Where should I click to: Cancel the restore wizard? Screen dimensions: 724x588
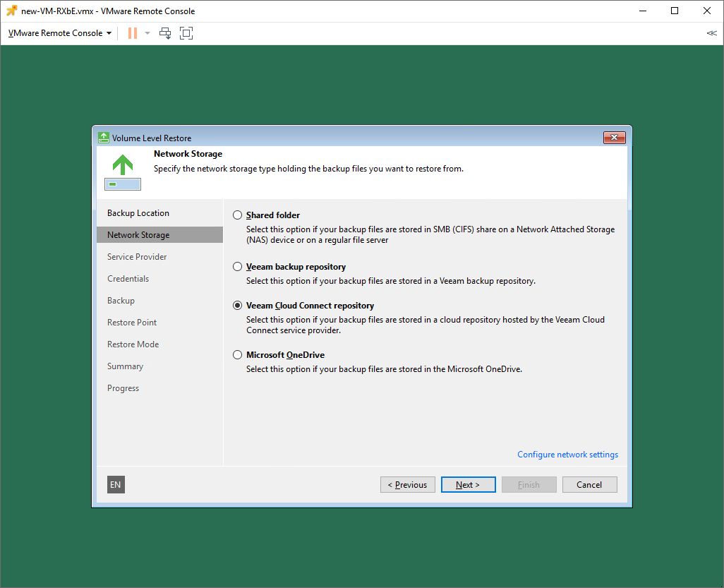tap(590, 484)
